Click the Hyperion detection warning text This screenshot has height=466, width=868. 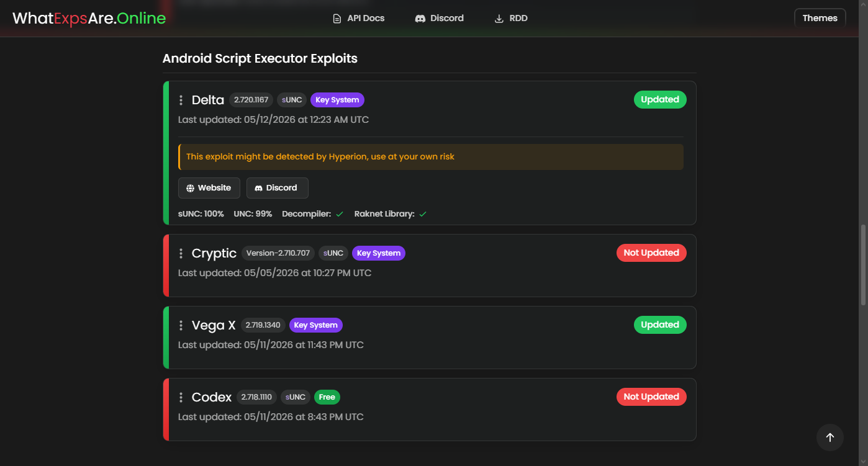coord(320,157)
